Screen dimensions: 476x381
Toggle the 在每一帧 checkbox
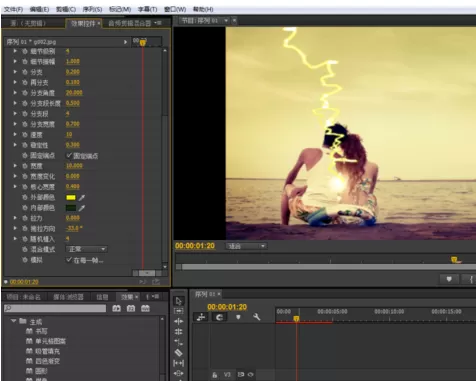tap(69, 260)
